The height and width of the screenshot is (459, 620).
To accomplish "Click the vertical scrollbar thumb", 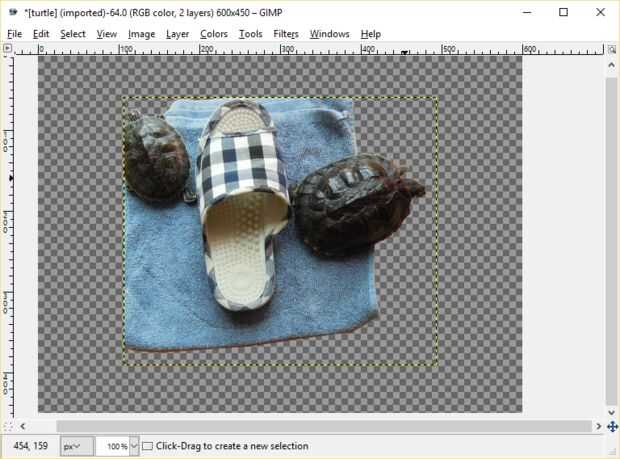I will pos(612,241).
